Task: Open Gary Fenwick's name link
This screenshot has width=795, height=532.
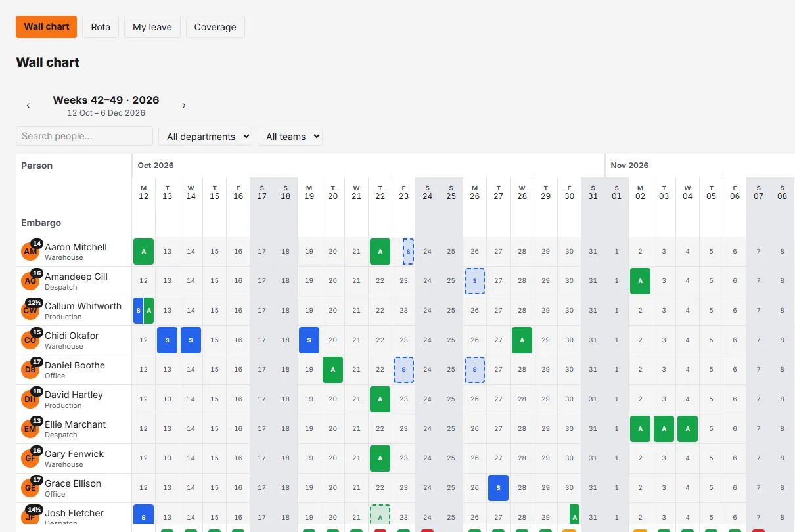Action: coord(74,454)
